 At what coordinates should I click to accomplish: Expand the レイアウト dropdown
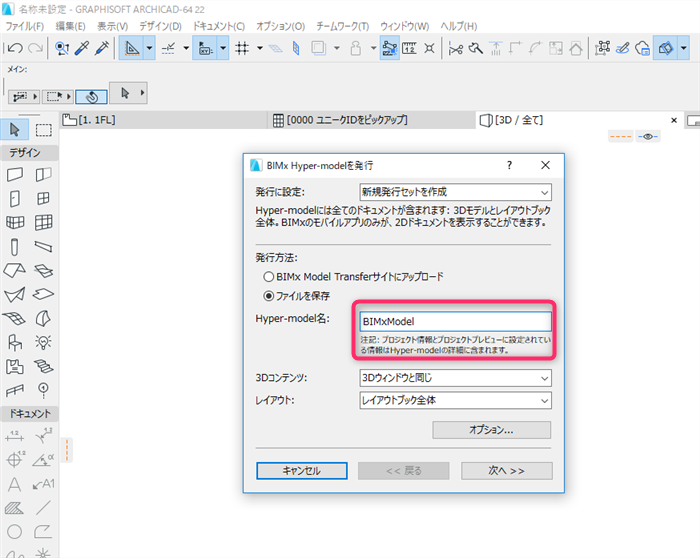[455, 400]
